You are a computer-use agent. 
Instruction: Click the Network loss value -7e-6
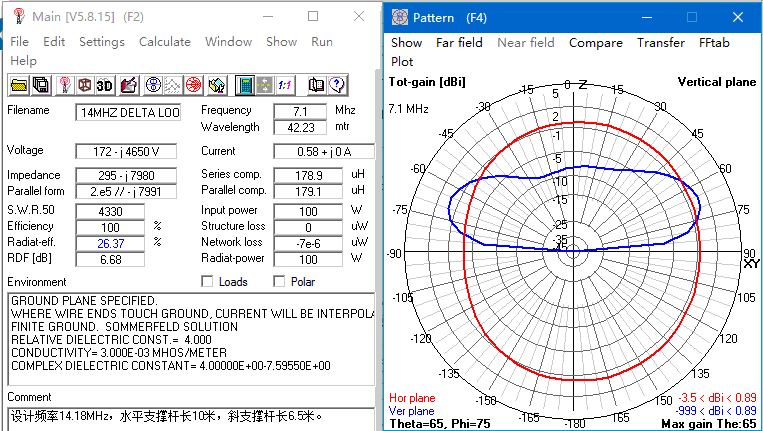point(308,243)
